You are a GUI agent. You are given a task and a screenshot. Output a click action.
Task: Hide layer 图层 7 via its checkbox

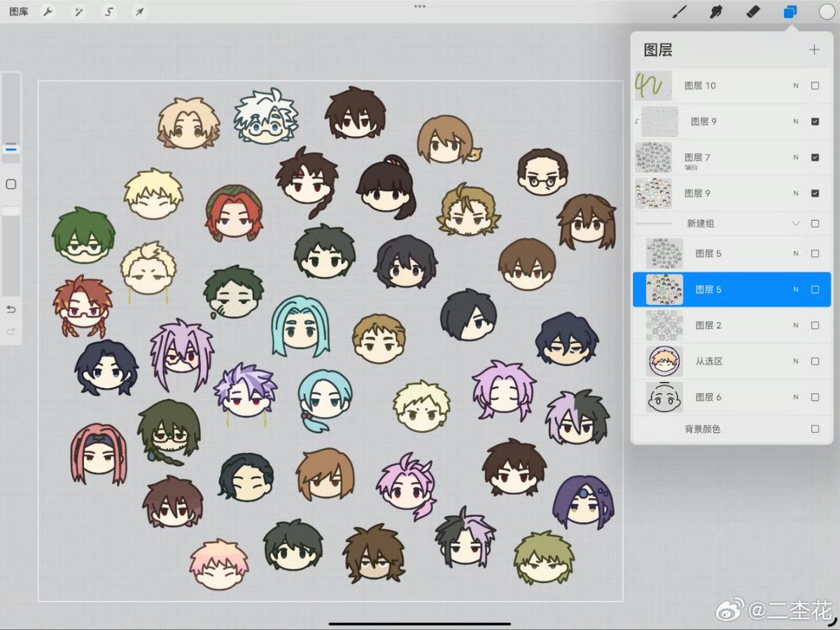(x=815, y=157)
